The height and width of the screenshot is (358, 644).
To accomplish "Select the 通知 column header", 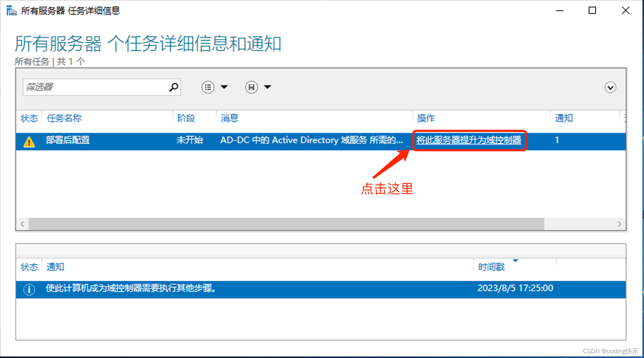I will [564, 118].
